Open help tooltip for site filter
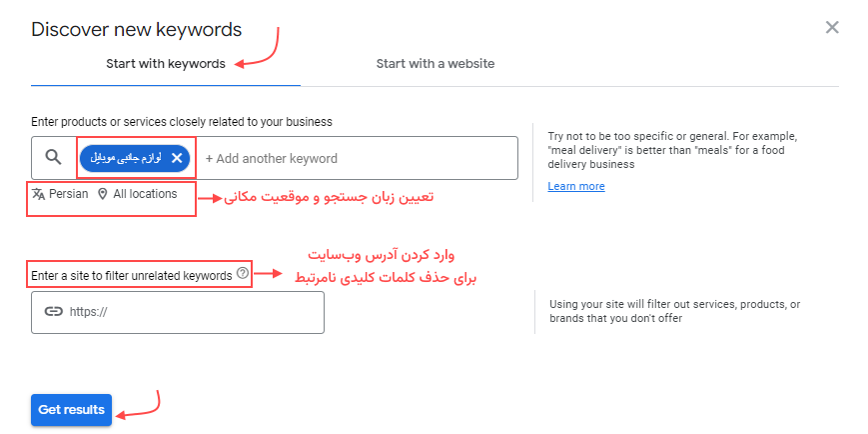The width and height of the screenshot is (868, 434). coord(243,274)
